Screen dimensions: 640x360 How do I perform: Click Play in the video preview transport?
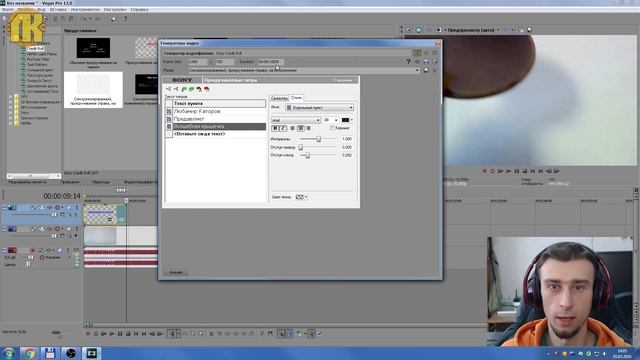509,171
